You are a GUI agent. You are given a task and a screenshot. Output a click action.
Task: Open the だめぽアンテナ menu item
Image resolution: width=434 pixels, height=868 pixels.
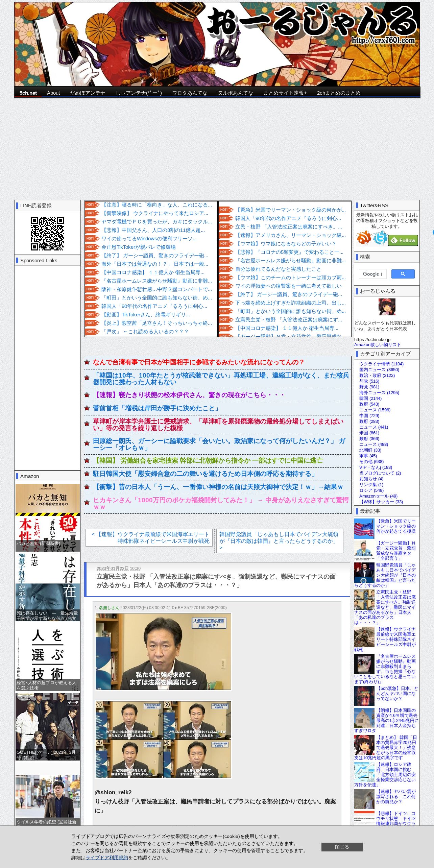(88, 93)
